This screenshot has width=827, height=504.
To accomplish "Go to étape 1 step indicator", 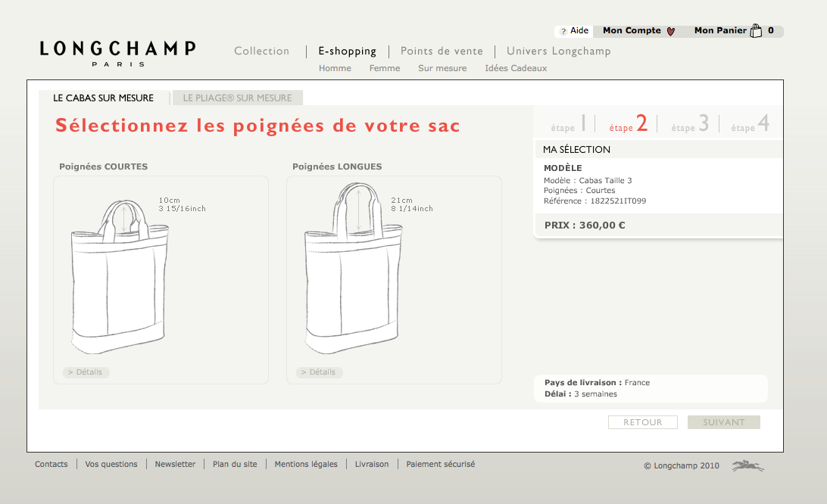I will click(x=569, y=124).
